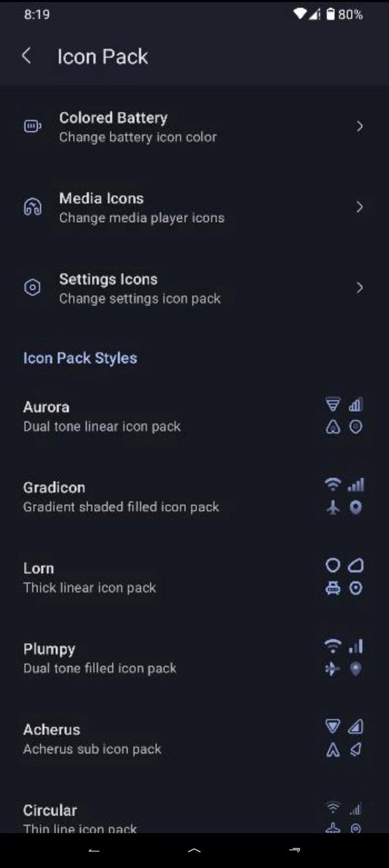Select the Gradicon icon pack
This screenshot has width=389, height=868.
[x=194, y=496]
